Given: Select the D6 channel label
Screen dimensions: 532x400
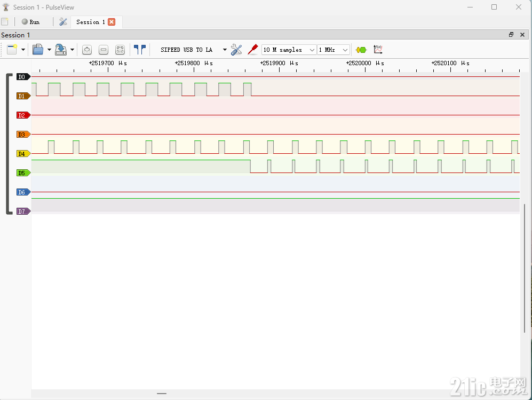Looking at the screenshot, I should pyautogui.click(x=23, y=192).
